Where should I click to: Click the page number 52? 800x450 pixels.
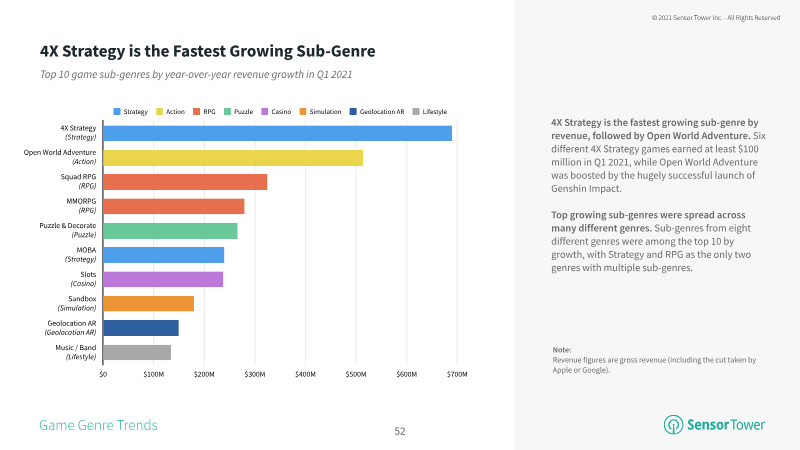(399, 431)
